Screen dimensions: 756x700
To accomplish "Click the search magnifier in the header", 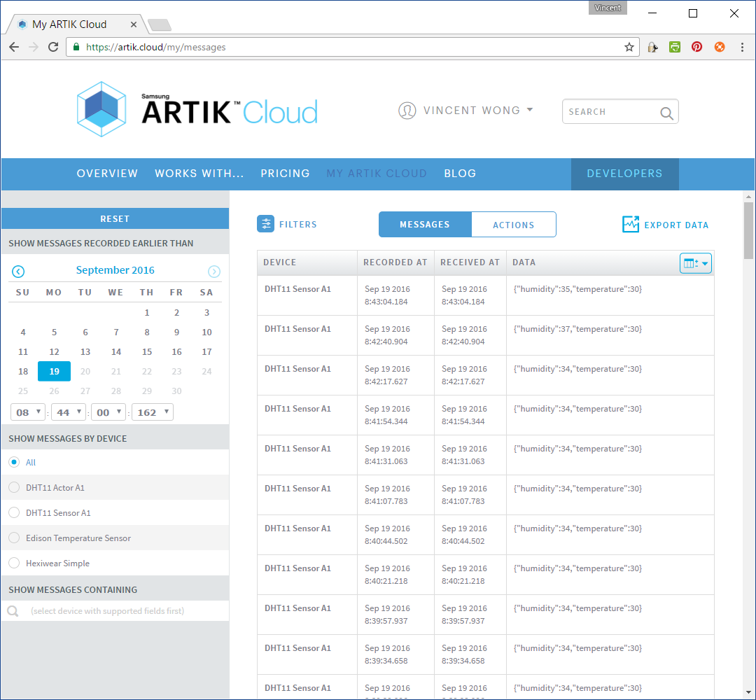I will pos(666,111).
